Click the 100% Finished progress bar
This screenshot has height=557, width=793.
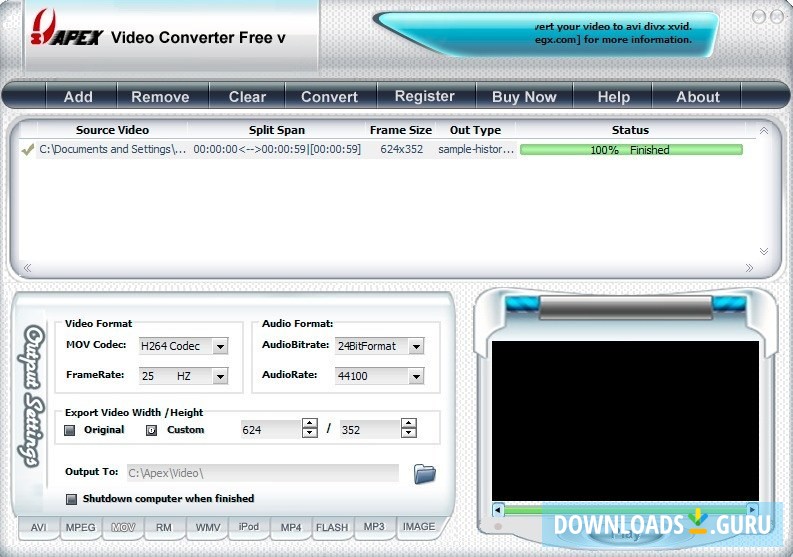click(x=631, y=150)
